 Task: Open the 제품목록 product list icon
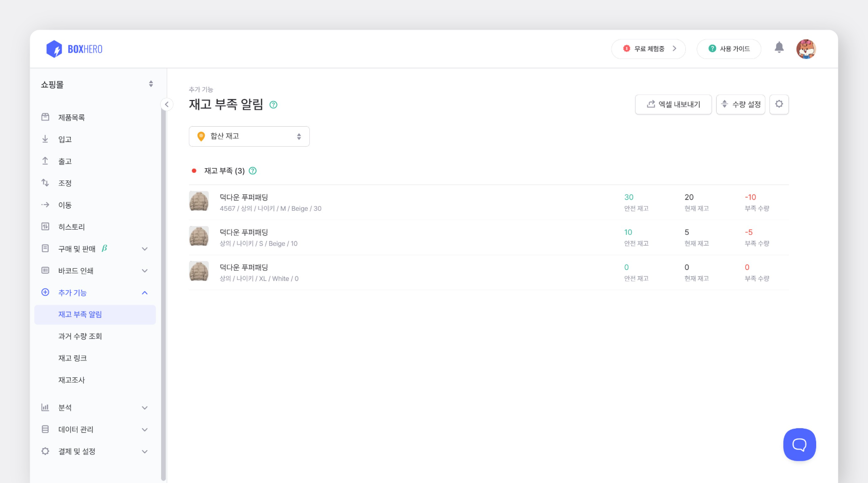coord(45,117)
